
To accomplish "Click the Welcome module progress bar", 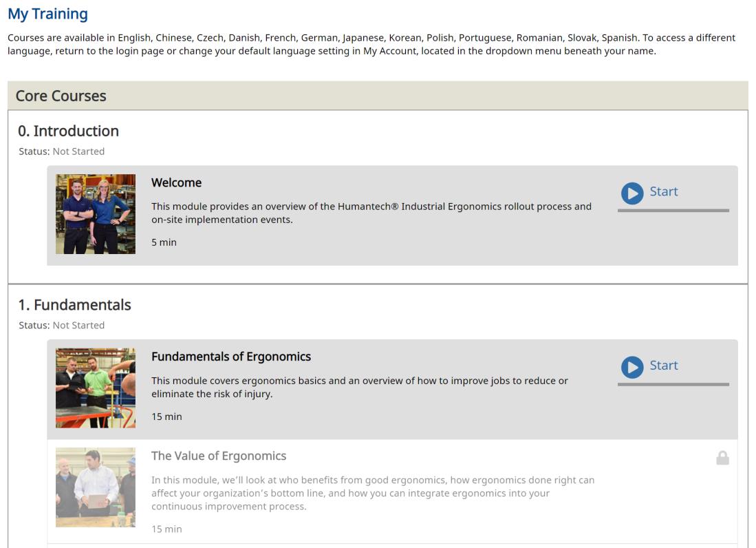I will pos(673,211).
